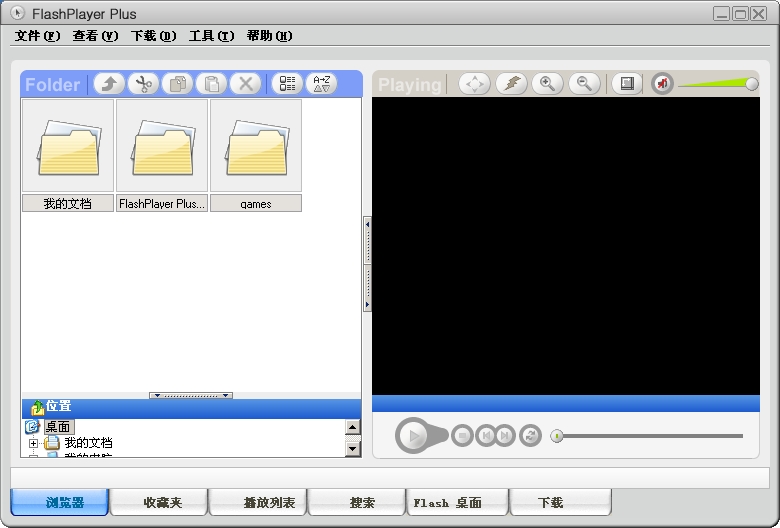
Task: Select the games folder label
Action: click(256, 203)
